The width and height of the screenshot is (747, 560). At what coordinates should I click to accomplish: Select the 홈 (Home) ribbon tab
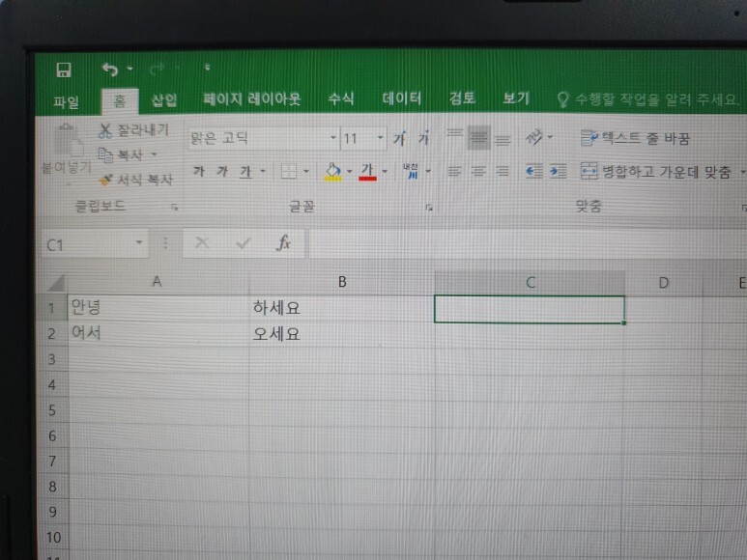coord(120,101)
